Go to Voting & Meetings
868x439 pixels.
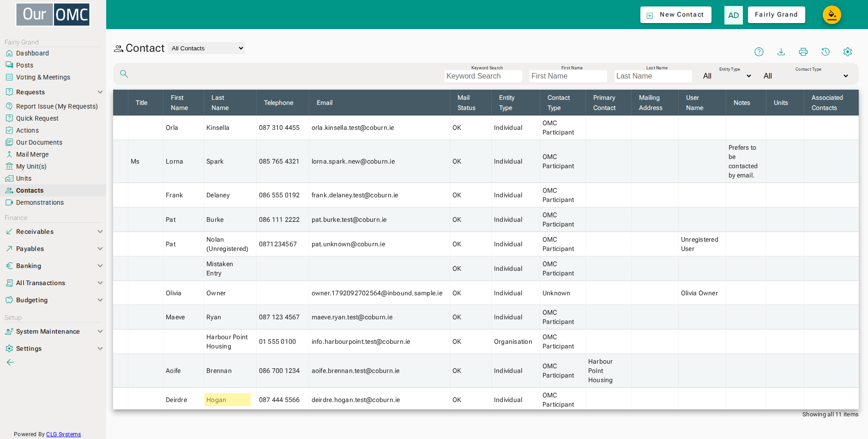[43, 77]
